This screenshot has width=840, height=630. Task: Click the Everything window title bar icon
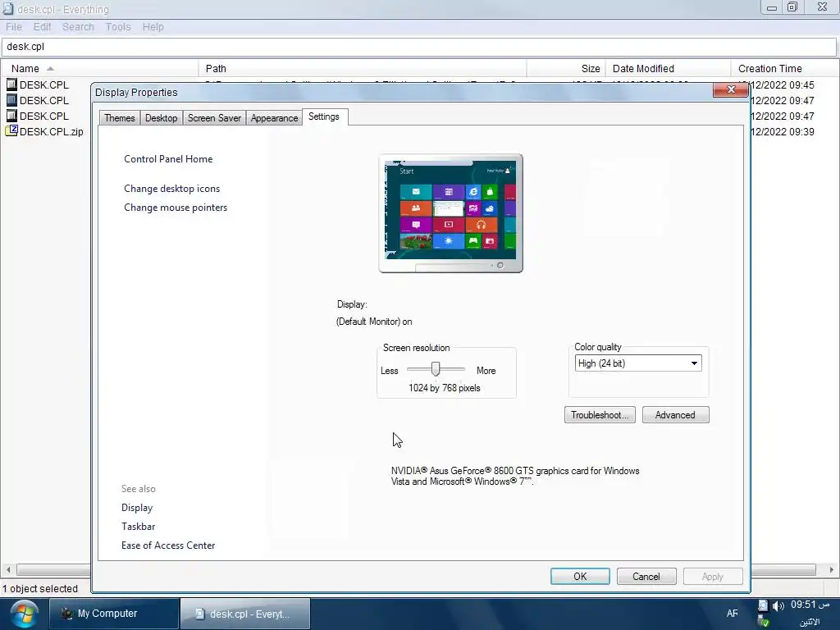pos(8,8)
